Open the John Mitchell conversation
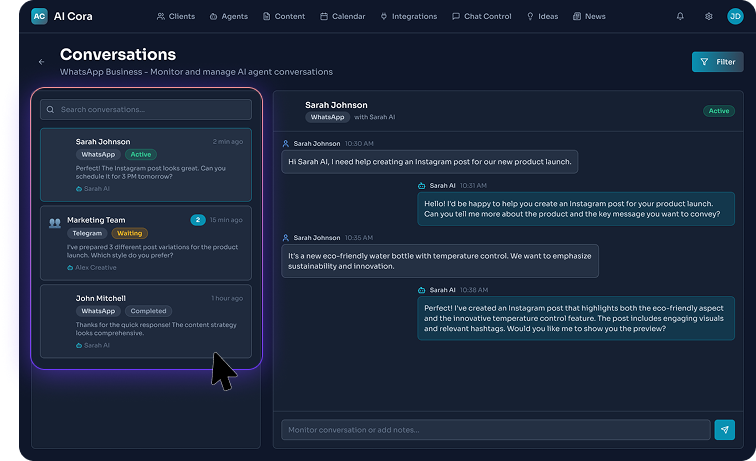The width and height of the screenshot is (756, 461). point(145,321)
